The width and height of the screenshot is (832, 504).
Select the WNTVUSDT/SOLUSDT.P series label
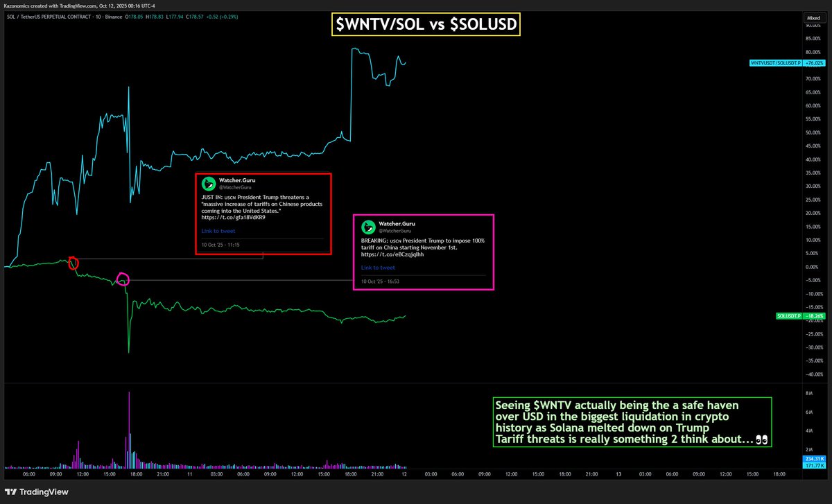click(x=774, y=63)
